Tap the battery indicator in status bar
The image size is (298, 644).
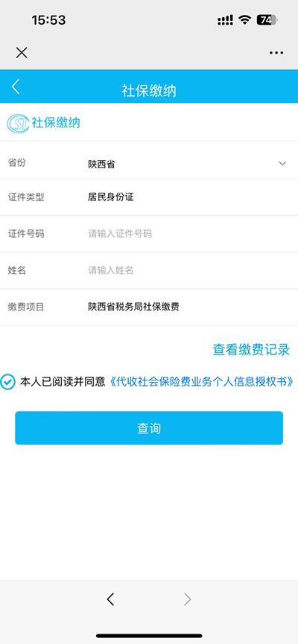(267, 19)
